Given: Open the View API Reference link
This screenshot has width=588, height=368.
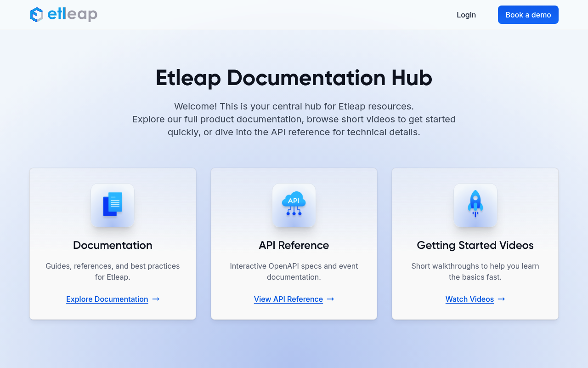Looking at the screenshot, I should [x=288, y=299].
